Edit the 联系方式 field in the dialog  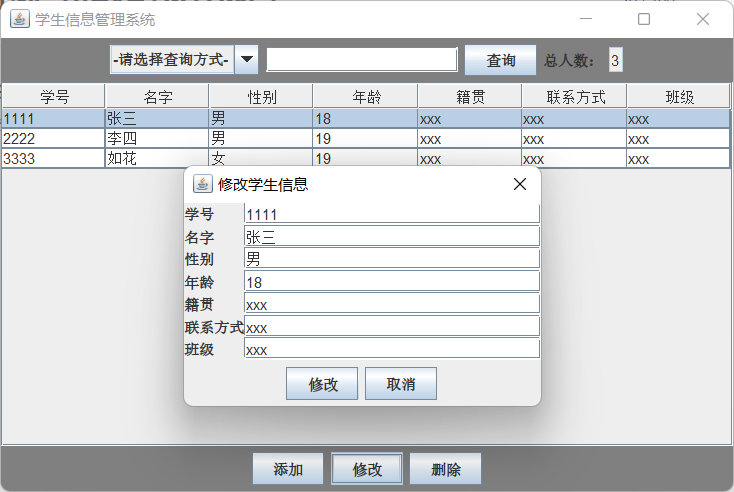[392, 326]
